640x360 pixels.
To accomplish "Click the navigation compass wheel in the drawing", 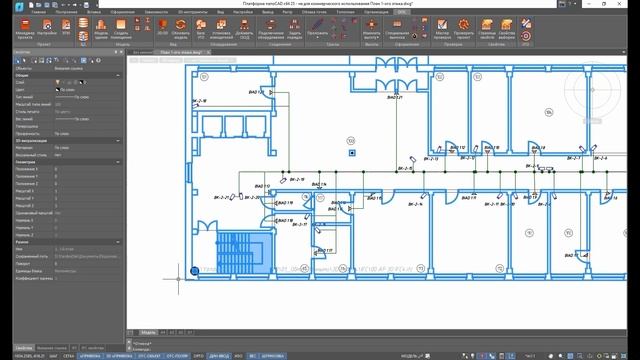I will click(592, 90).
